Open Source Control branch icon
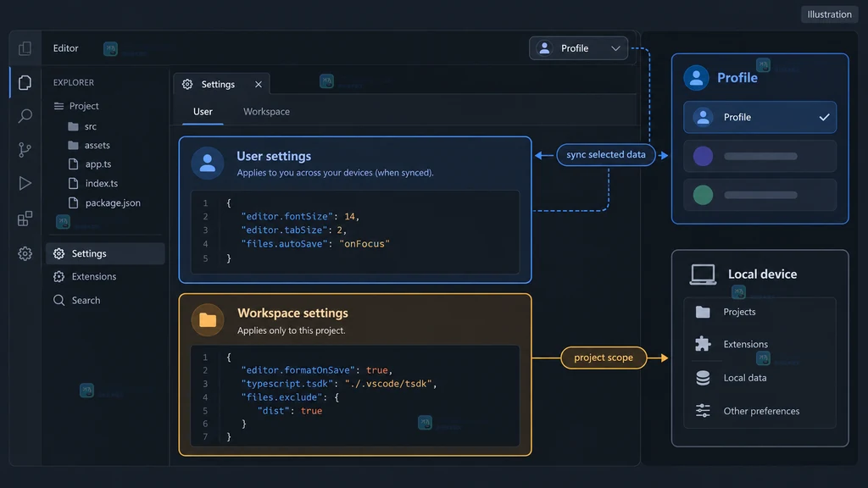 [x=25, y=149]
